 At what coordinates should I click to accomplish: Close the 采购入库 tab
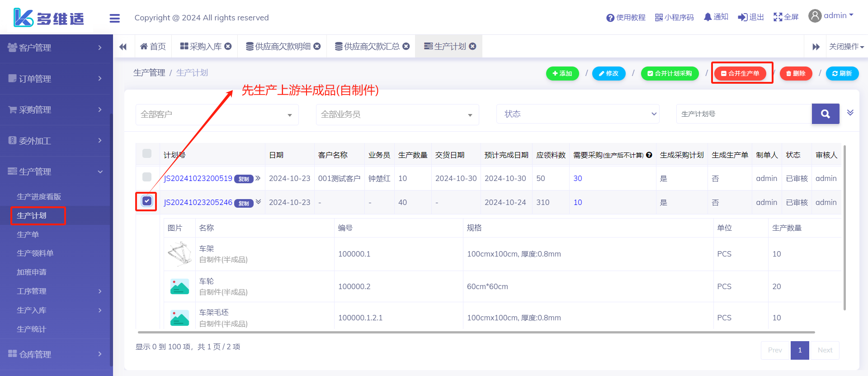[x=228, y=46]
